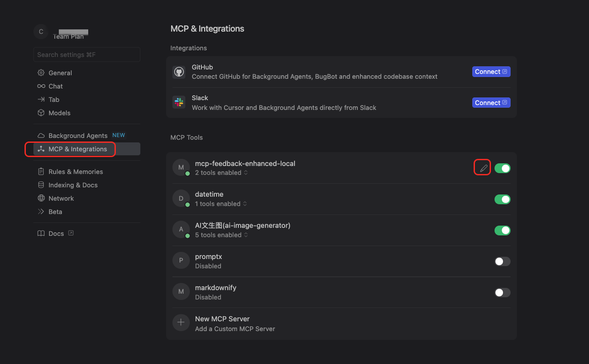Click the user avatar icon labeled C
This screenshot has height=364, width=589.
[41, 32]
